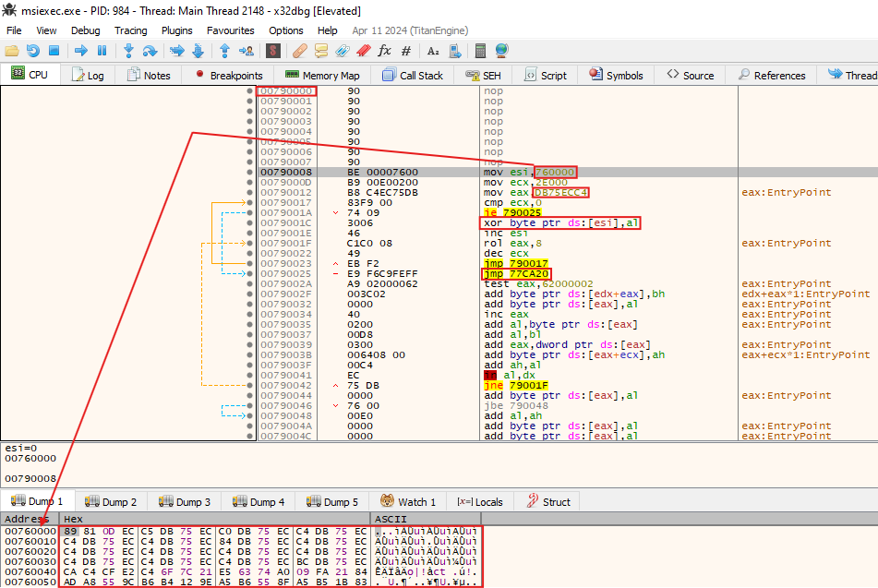This screenshot has height=588, width=878.
Task: Switch to the Watch 1 tab
Action: (x=408, y=502)
